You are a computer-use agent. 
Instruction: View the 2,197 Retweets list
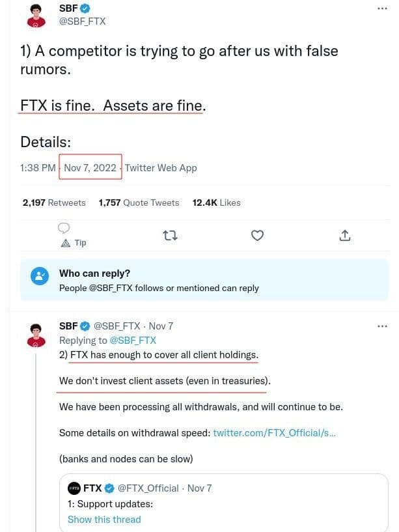pyautogui.click(x=54, y=203)
